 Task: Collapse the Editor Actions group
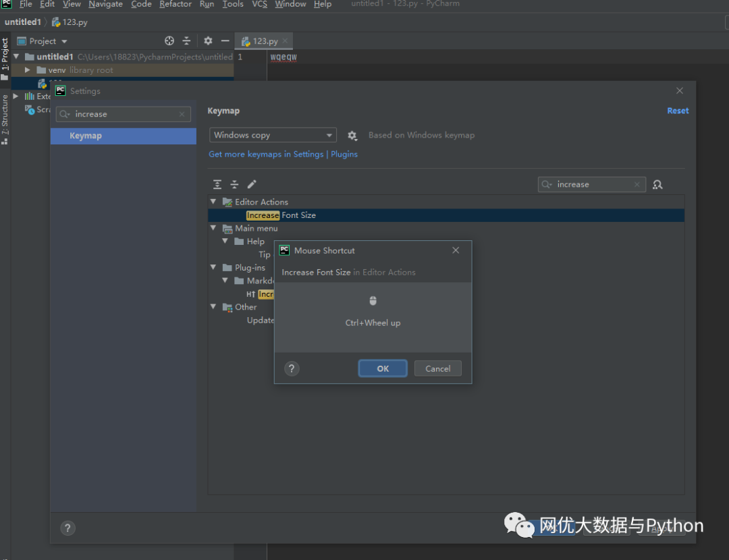coord(213,202)
